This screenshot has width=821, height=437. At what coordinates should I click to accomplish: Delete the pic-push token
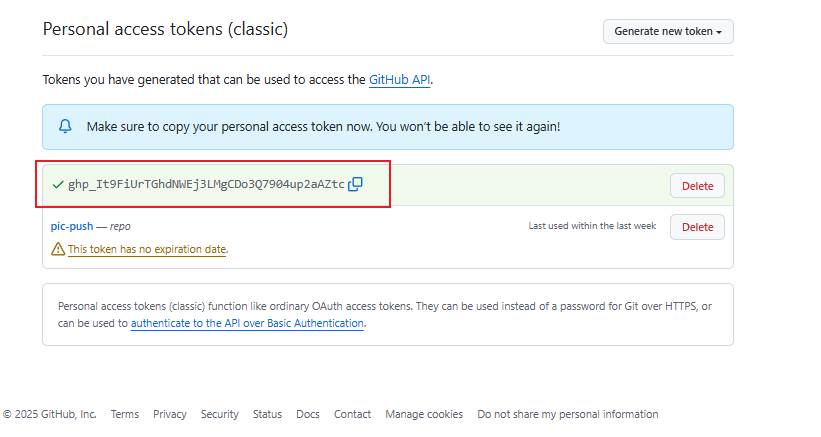click(697, 227)
